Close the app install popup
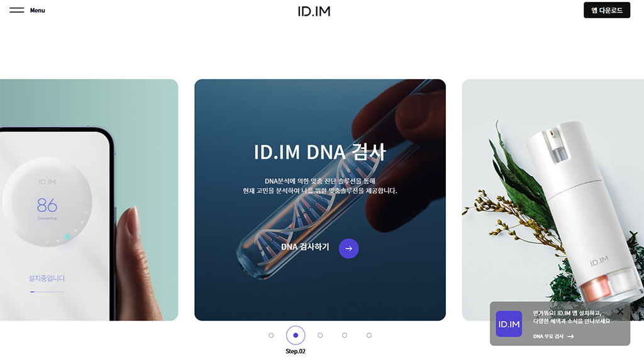Screen dimensions: 644x361 [x=620, y=312]
